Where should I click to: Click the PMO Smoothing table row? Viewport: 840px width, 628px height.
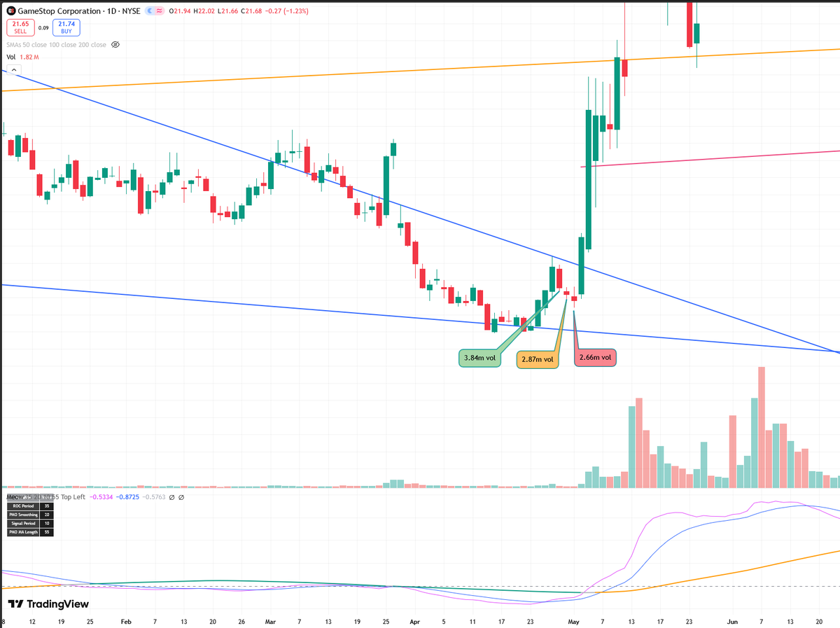tap(29, 515)
